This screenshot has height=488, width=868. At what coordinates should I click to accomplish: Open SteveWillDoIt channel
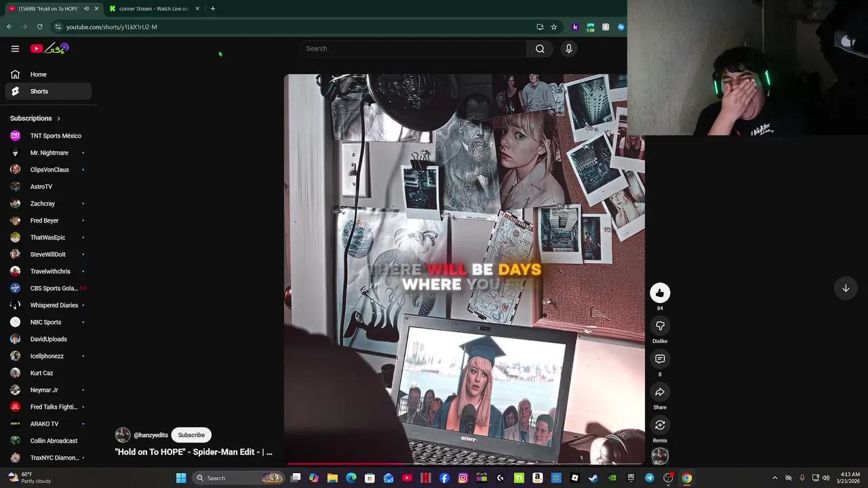tap(47, 254)
